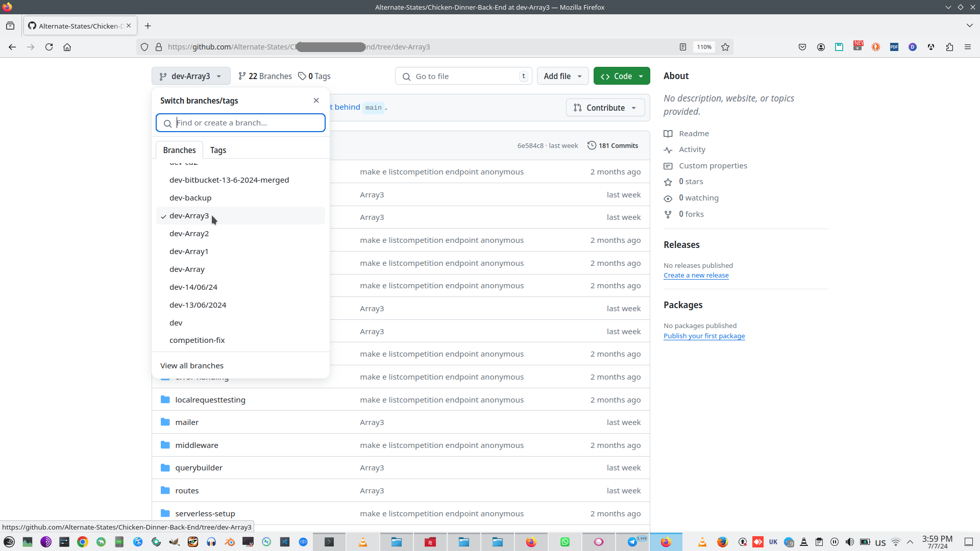
Task: Click the Firefox home icon
Action: click(x=67, y=47)
